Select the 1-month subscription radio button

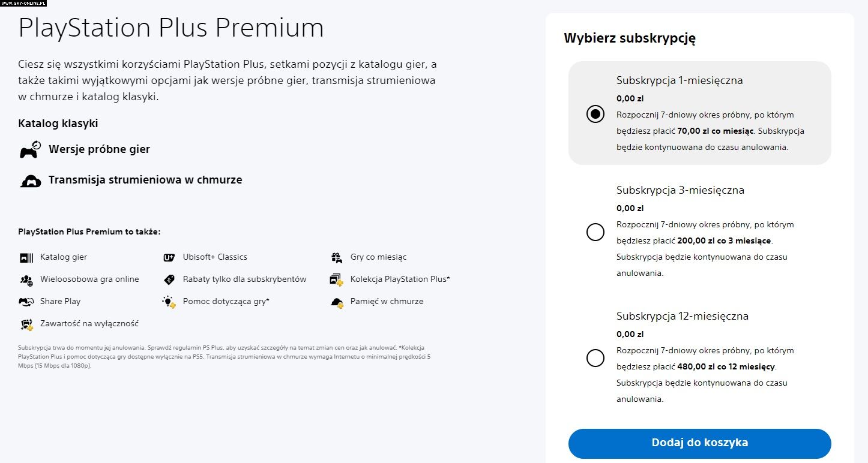(x=595, y=114)
